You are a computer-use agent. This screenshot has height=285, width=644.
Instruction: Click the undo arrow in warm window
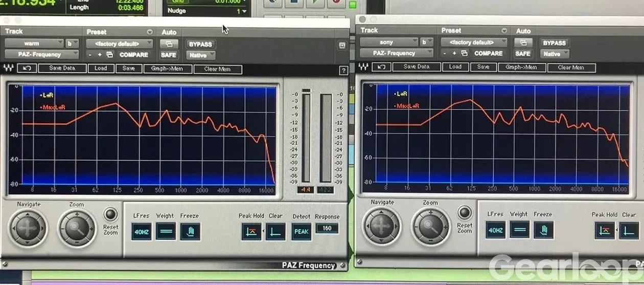click(x=27, y=68)
